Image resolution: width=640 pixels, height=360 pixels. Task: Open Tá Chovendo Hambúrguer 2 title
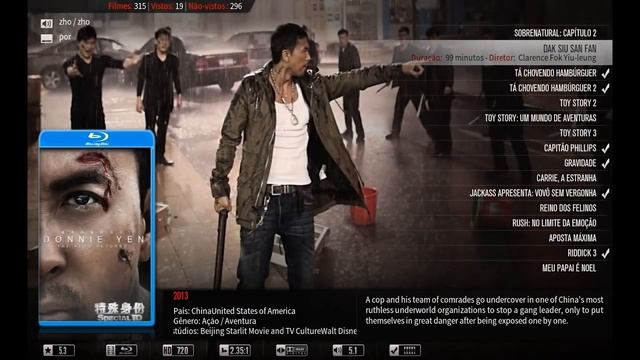click(x=553, y=88)
